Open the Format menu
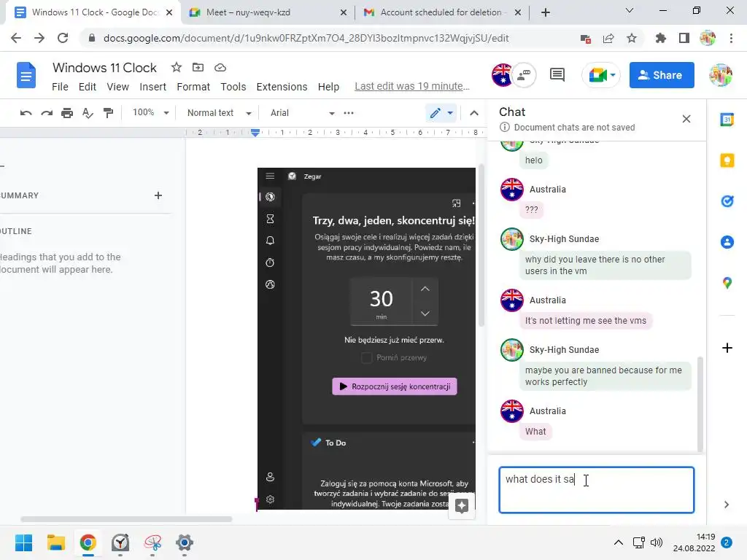747x560 pixels. (193, 87)
